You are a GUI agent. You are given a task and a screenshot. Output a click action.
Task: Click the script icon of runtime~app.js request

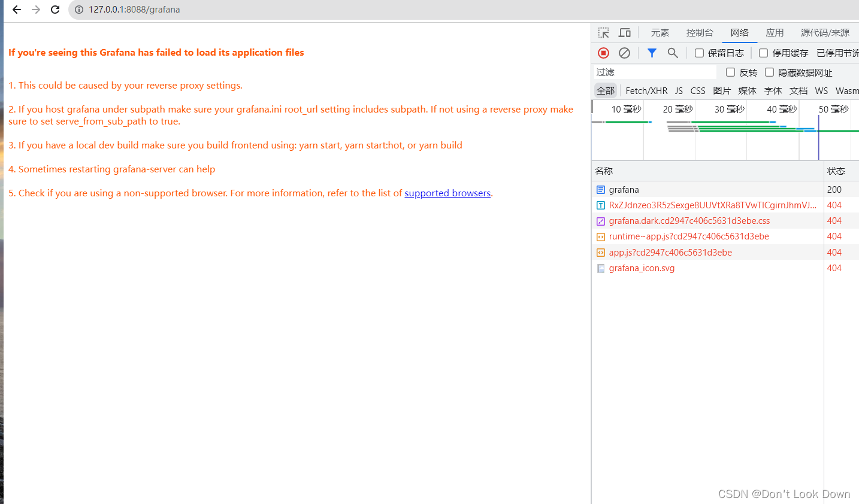coord(601,236)
